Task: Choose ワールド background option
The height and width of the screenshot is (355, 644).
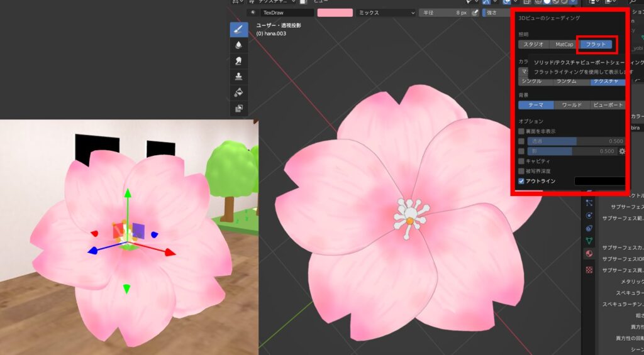Action: coord(572,105)
